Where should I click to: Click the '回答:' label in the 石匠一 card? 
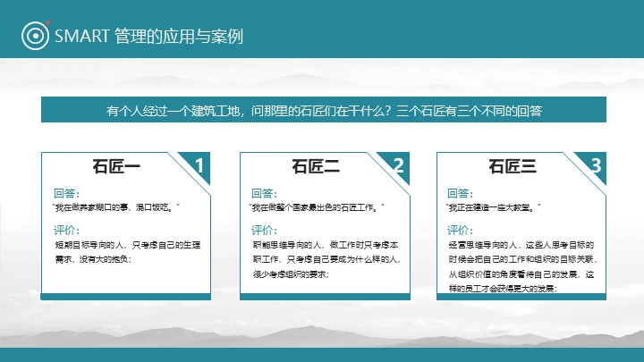coord(66,193)
